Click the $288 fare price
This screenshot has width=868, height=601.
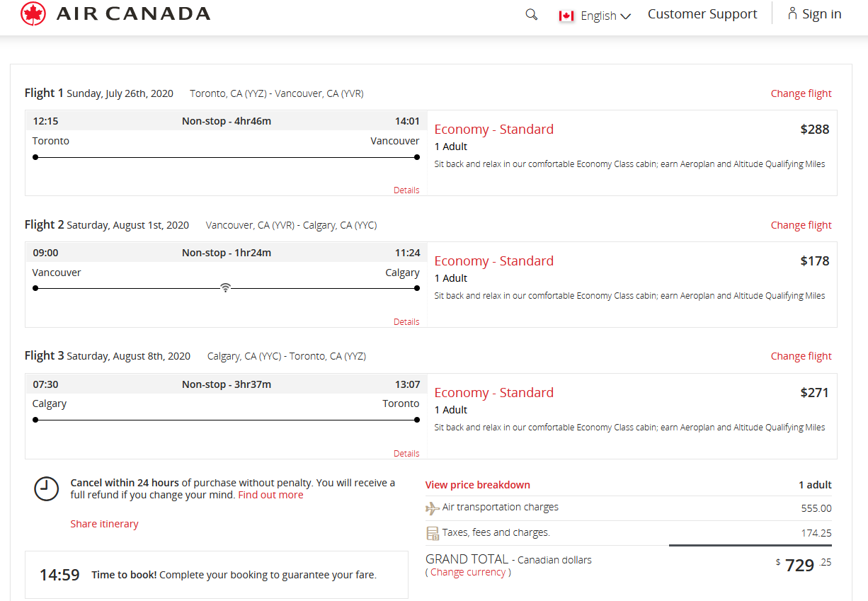[x=815, y=130]
